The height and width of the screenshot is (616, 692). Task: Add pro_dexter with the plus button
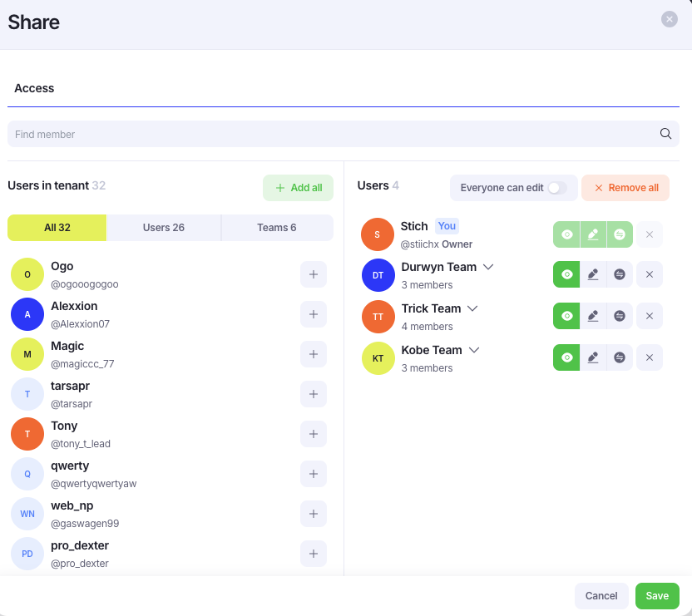point(314,554)
